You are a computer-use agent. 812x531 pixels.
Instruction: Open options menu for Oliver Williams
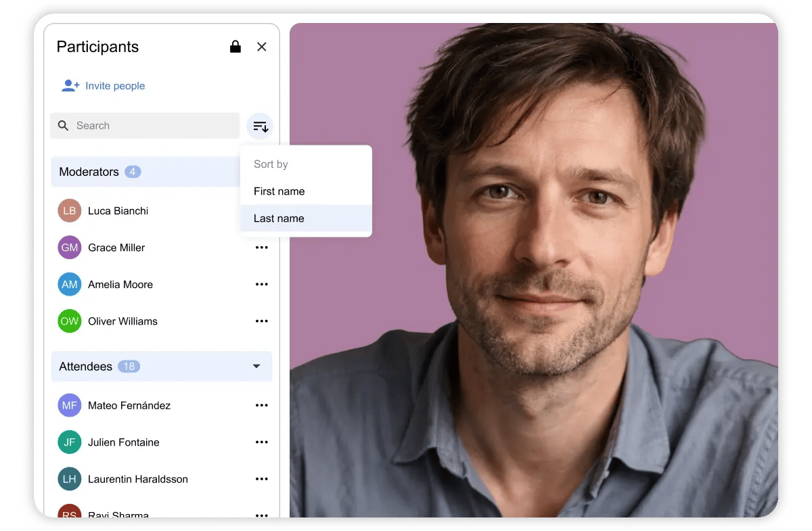(x=262, y=321)
